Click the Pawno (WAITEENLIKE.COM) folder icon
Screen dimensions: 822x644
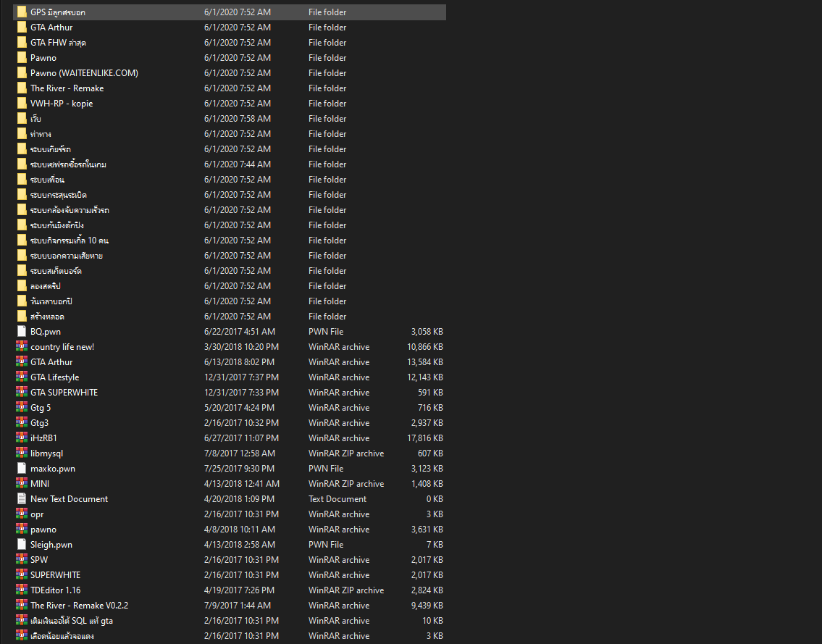click(22, 73)
